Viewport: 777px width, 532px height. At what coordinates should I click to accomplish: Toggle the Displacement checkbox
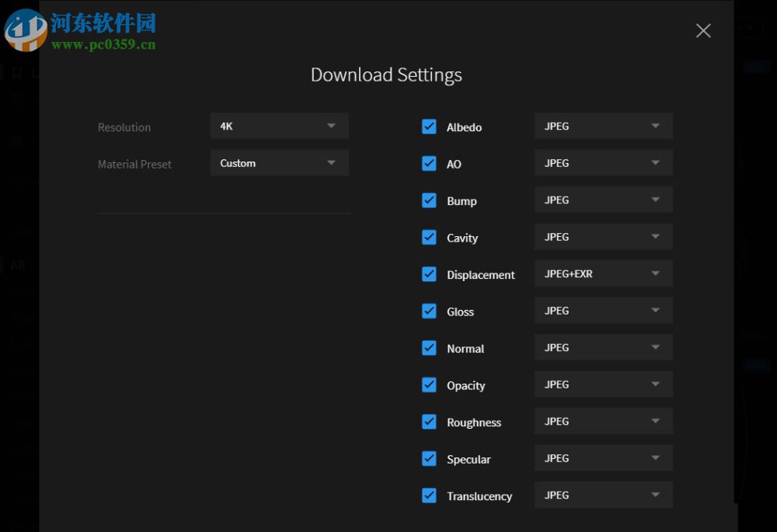coord(429,274)
